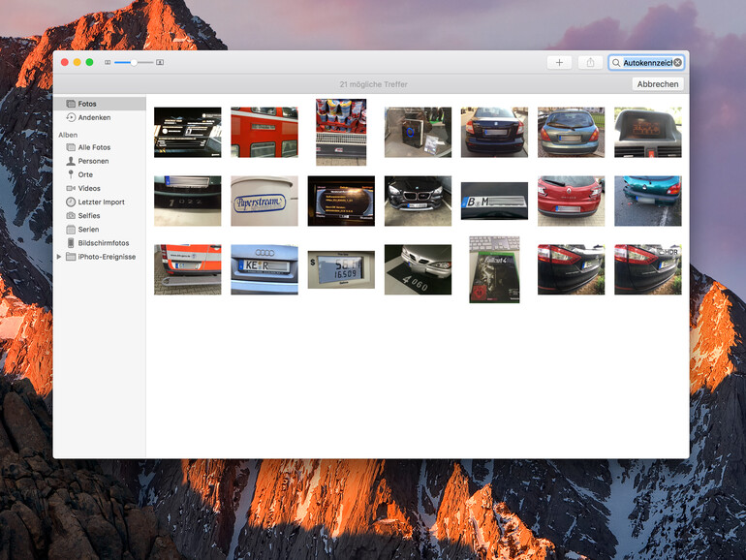Open Andenken in the sidebar
746x560 pixels.
[94, 117]
